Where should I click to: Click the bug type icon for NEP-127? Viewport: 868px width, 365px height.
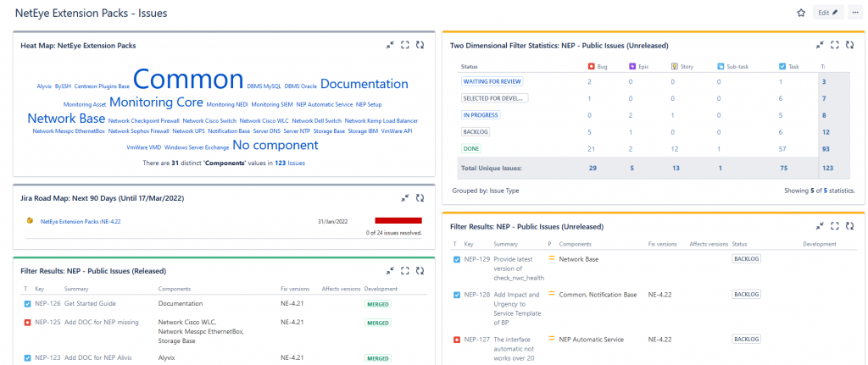tap(457, 340)
